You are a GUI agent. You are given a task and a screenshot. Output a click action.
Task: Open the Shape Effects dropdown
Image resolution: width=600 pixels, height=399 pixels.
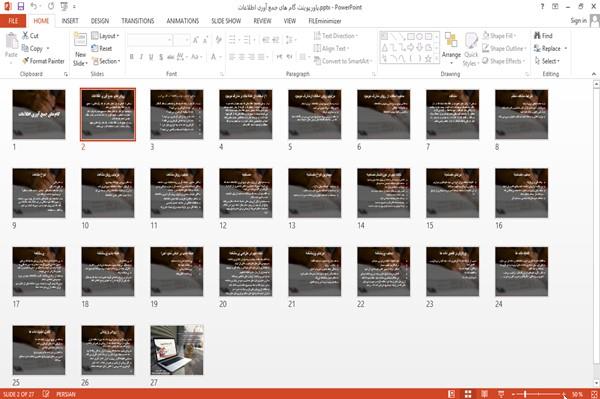click(x=504, y=61)
